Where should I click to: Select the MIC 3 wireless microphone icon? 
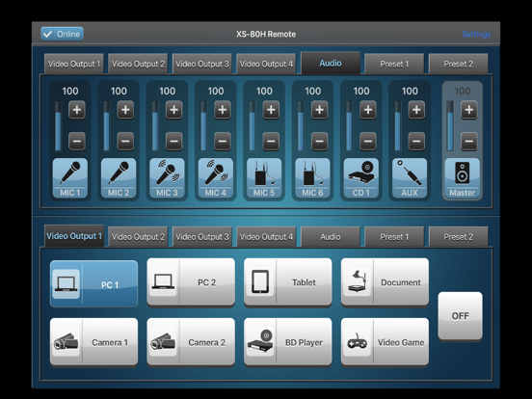pyautogui.click(x=167, y=178)
